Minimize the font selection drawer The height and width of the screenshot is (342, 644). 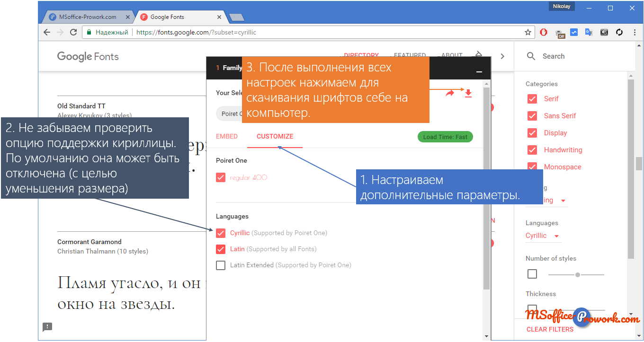click(479, 72)
